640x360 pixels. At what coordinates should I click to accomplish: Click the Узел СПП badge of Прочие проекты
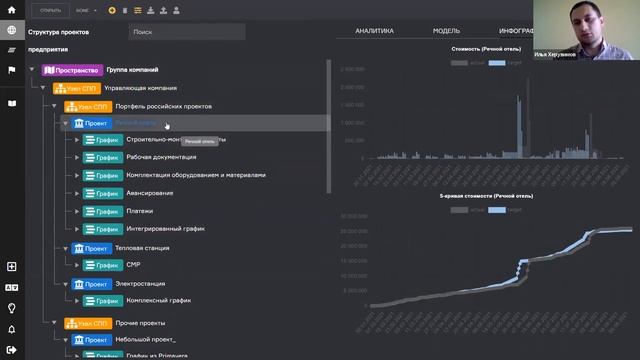coord(88,323)
